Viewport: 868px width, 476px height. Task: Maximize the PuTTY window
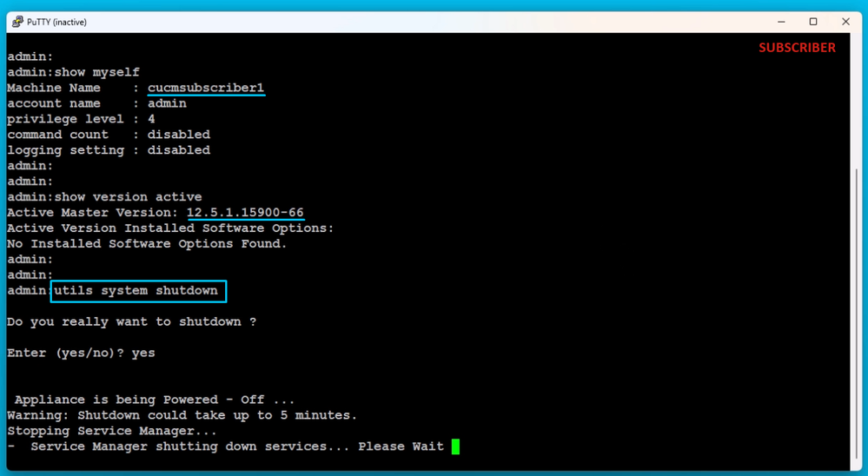click(x=813, y=22)
